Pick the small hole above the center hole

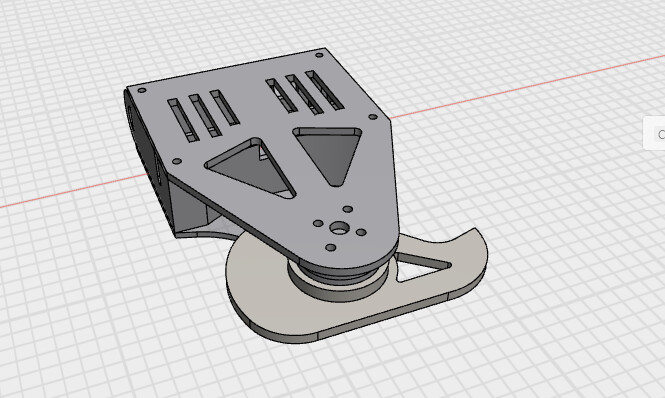[347, 209]
